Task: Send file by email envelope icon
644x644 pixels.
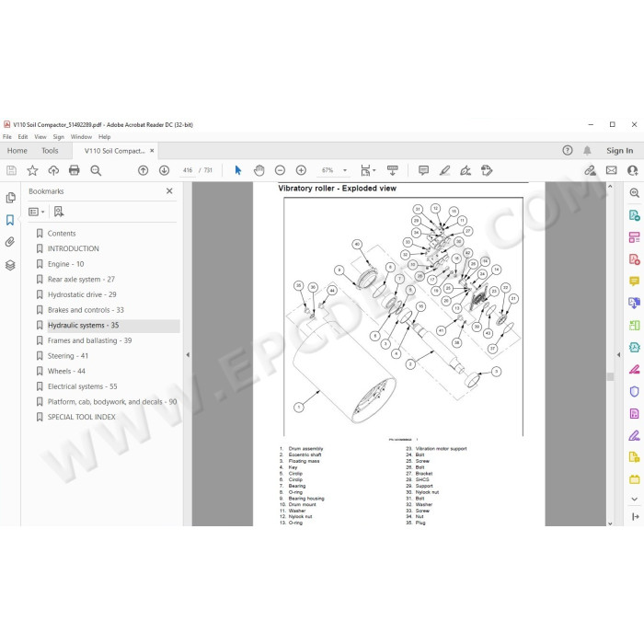Action: point(612,170)
